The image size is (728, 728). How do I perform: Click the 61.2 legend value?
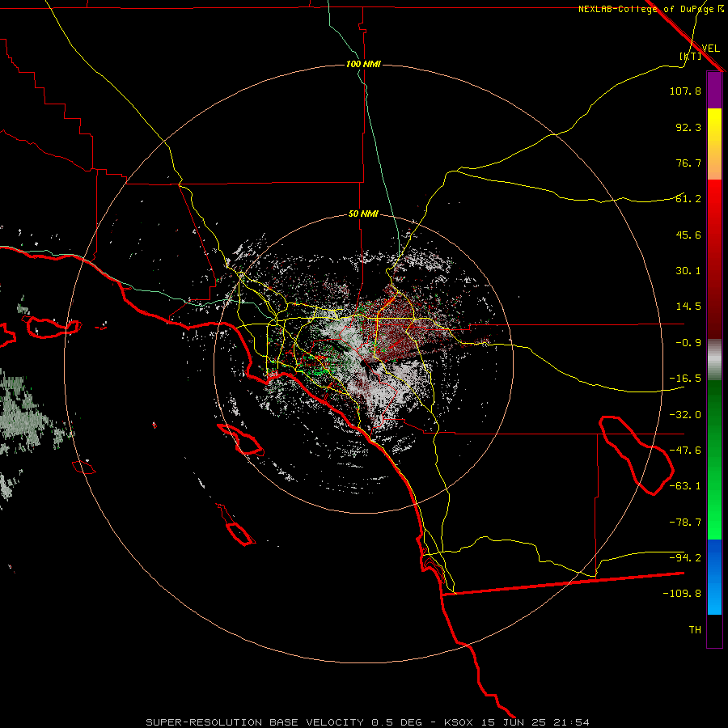pyautogui.click(x=688, y=199)
